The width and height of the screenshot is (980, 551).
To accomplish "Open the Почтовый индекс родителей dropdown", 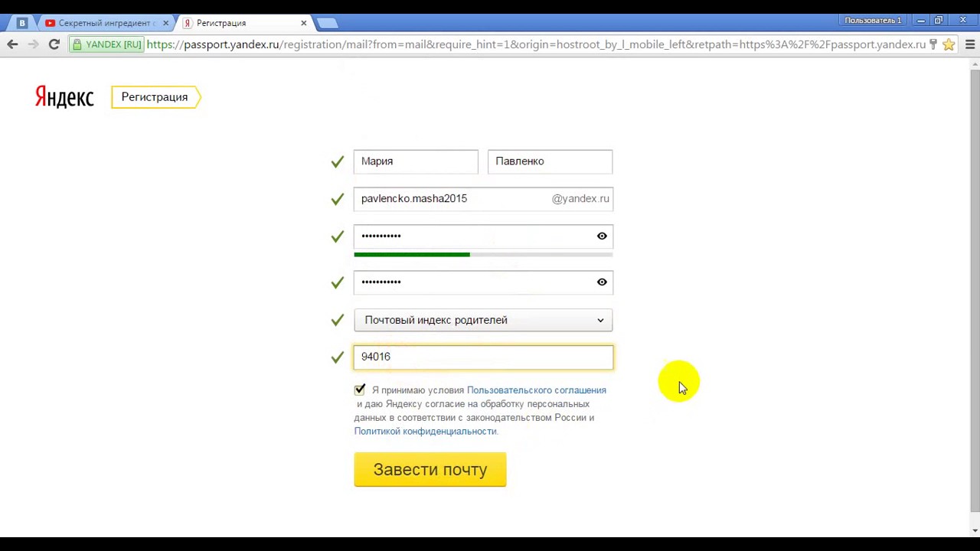I will click(x=483, y=320).
